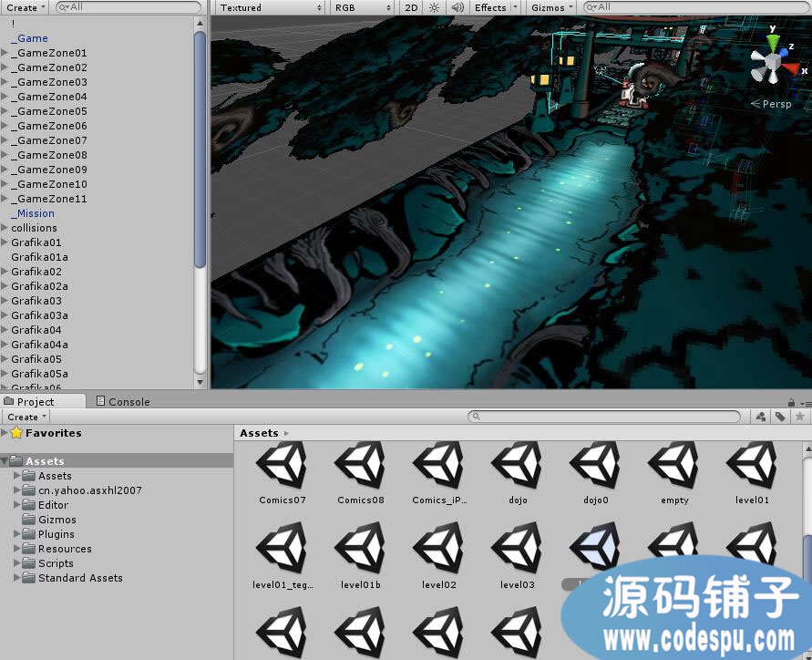Open the Hierarchy Create dropdown
Screen dimensions: 812x660
coord(26,7)
